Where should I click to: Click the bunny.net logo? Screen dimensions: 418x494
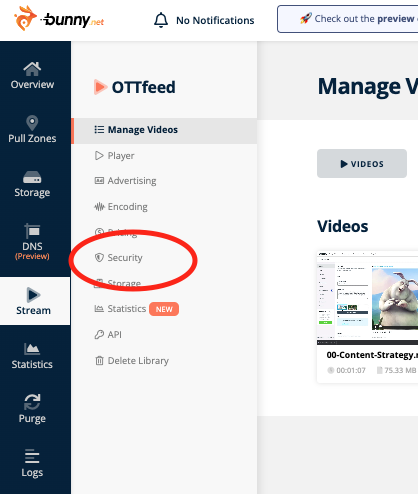(x=59, y=18)
